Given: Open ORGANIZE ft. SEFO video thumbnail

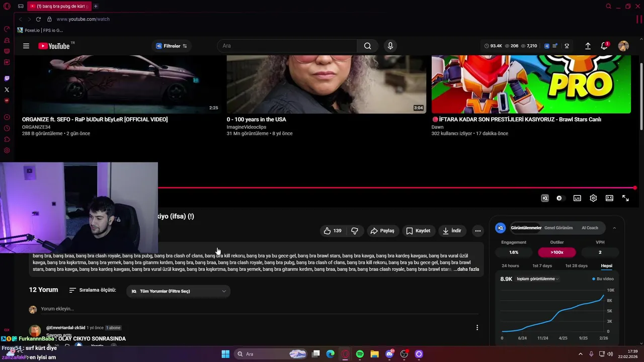Looking at the screenshot, I should (x=121, y=84).
